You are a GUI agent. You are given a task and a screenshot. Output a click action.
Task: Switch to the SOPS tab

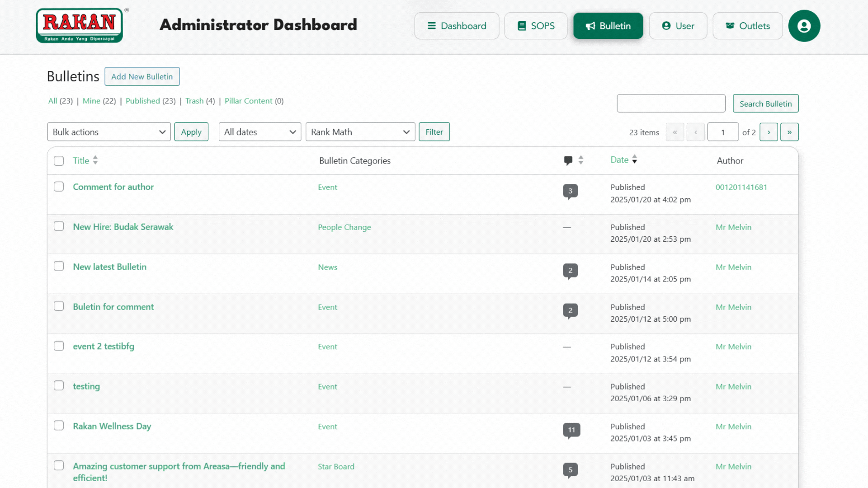535,26
